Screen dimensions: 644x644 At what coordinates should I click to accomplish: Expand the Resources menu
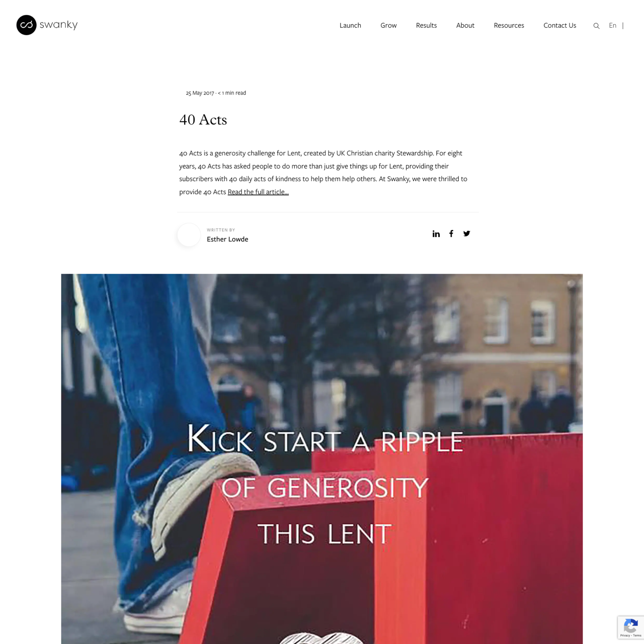pos(509,25)
